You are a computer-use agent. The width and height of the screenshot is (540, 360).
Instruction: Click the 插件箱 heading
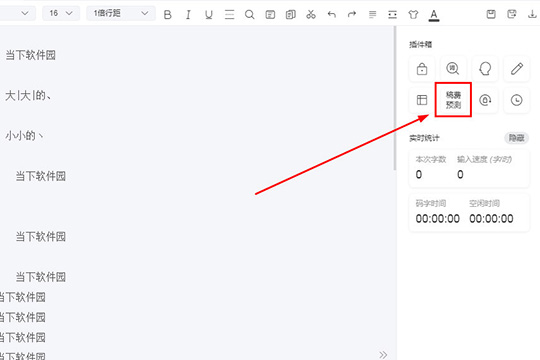pyautogui.click(x=420, y=44)
